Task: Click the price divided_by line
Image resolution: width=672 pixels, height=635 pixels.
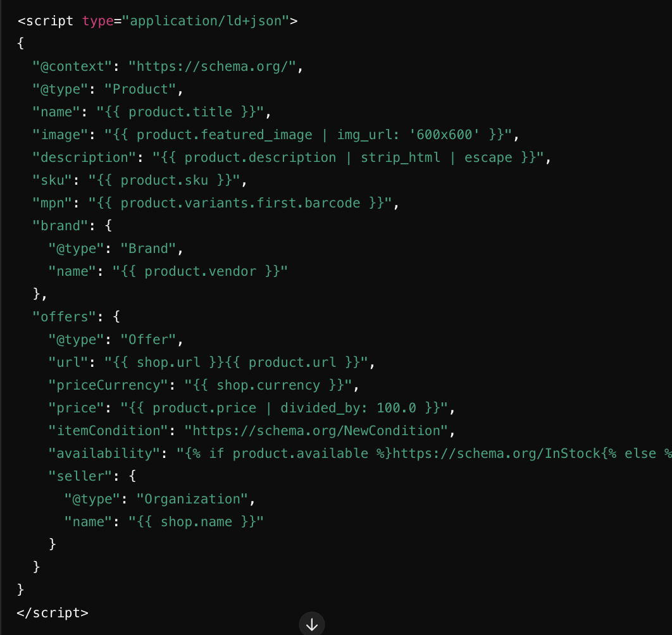Action: pos(252,407)
